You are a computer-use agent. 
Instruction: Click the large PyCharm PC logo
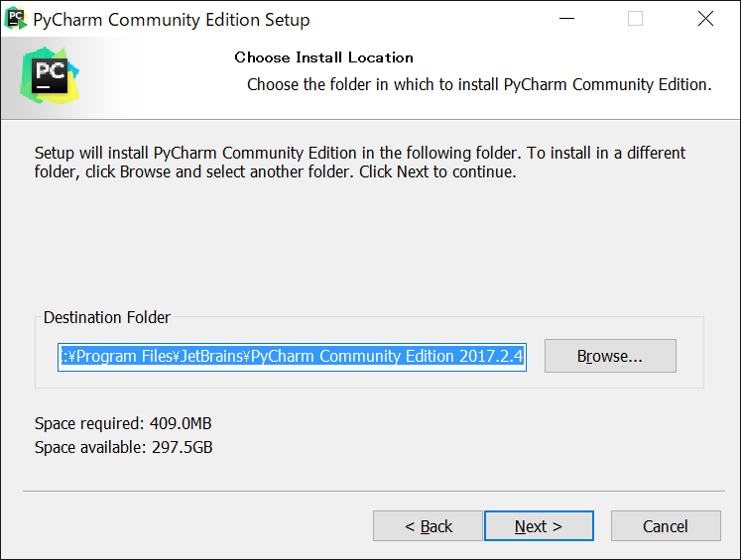click(50, 75)
